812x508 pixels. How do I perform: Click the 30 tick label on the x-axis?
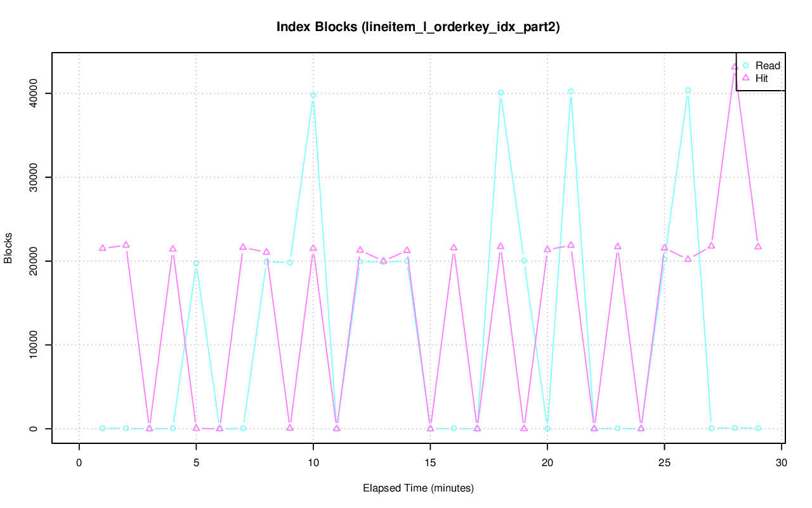[x=782, y=464]
